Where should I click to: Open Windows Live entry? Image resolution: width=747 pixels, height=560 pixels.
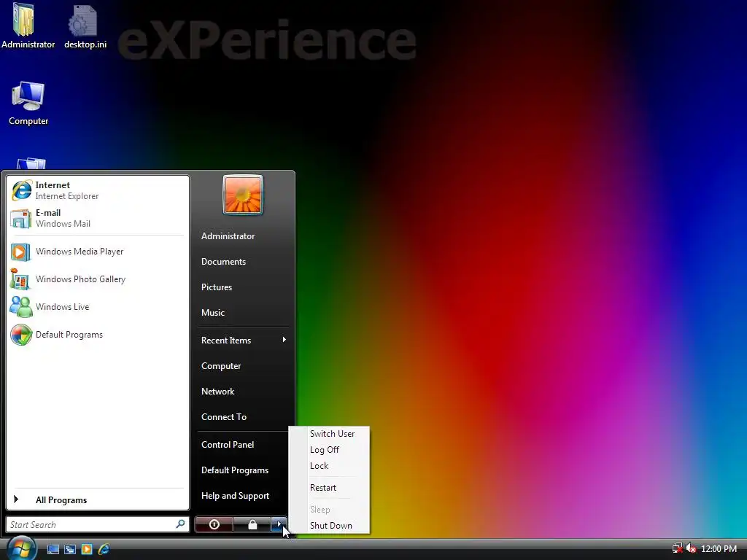[x=97, y=307]
